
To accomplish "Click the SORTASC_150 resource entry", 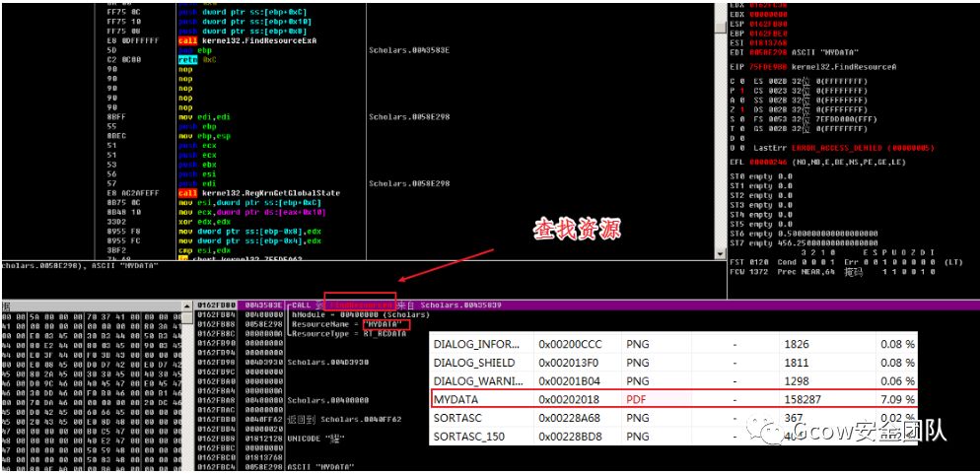I will (468, 436).
